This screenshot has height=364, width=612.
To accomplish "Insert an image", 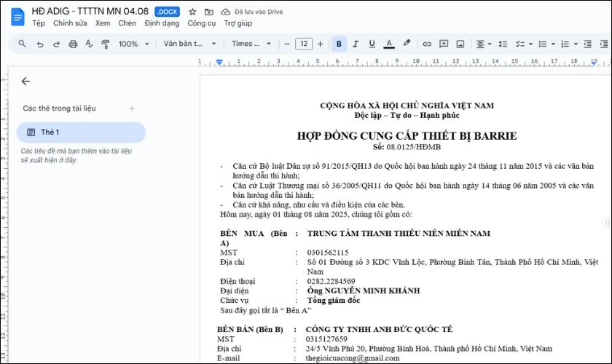I will click(460, 44).
